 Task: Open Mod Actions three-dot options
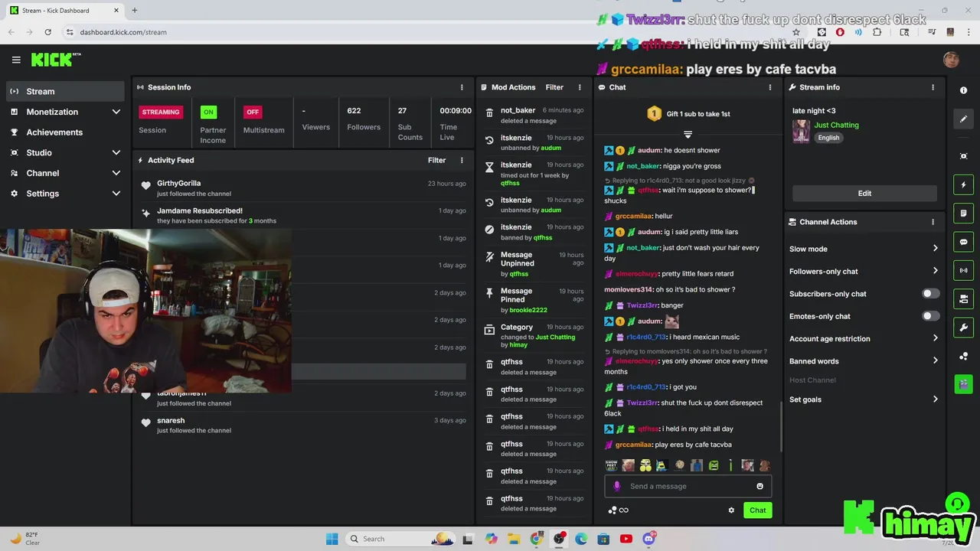coord(580,87)
